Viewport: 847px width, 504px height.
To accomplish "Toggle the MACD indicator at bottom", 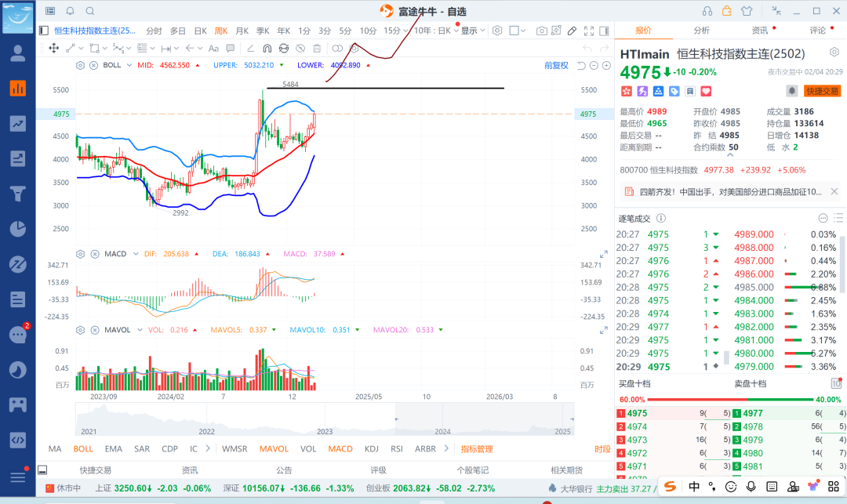I will (x=340, y=448).
